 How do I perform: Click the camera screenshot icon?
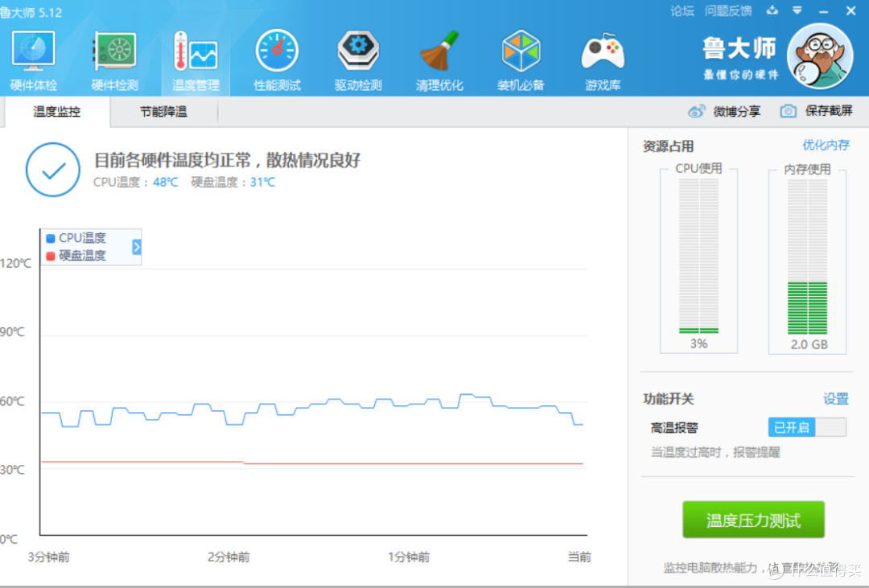(x=788, y=111)
